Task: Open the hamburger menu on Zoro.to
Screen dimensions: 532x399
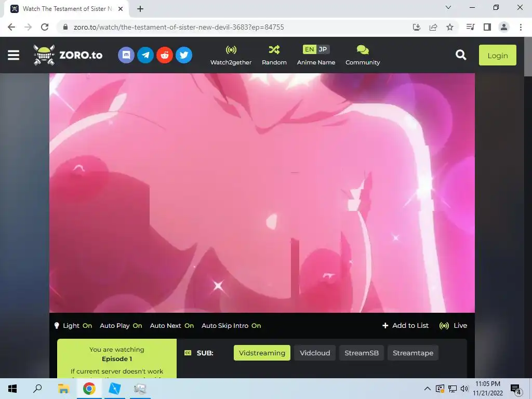Action: click(14, 55)
